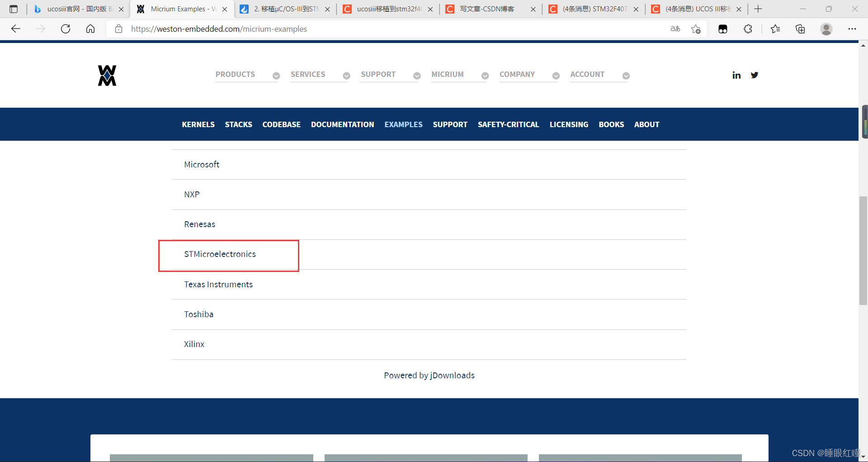
Task: Open the Collections icon
Action: 800,29
